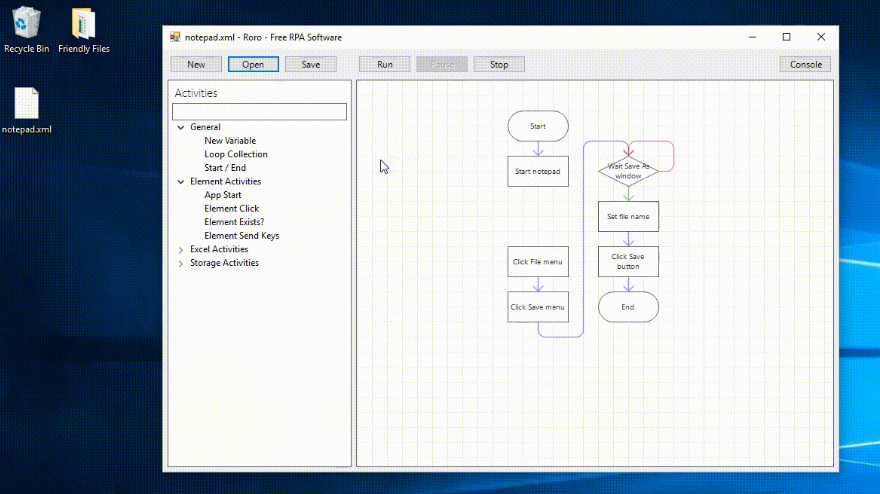Stop the running workflow
This screenshot has width=880, height=494.
click(499, 65)
